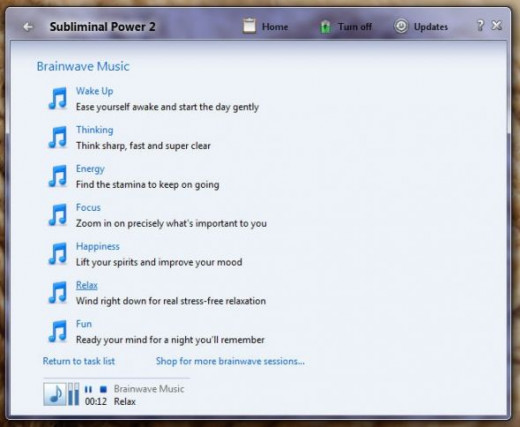Click the music note icon beside Happiness

pyautogui.click(x=58, y=254)
